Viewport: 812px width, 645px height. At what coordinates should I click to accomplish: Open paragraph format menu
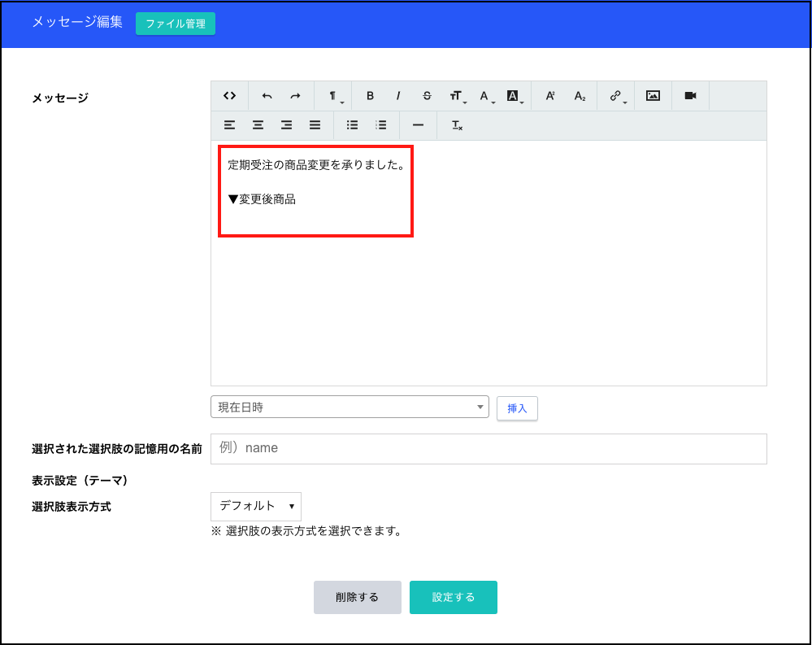click(x=334, y=96)
